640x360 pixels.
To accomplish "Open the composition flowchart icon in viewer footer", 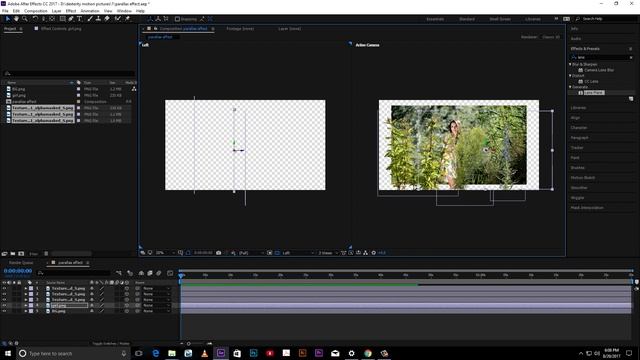I will [x=366, y=253].
